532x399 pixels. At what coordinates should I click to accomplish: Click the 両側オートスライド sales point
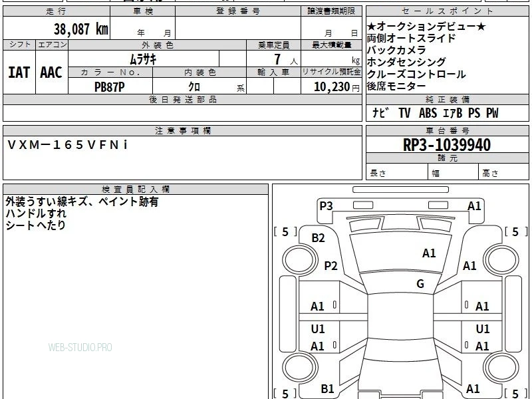click(x=411, y=38)
